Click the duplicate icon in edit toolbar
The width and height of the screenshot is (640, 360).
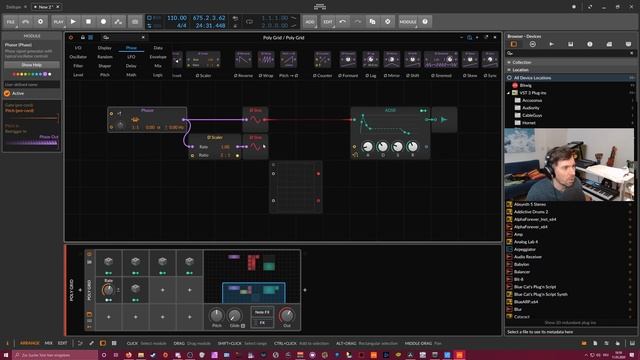[x=373, y=22]
